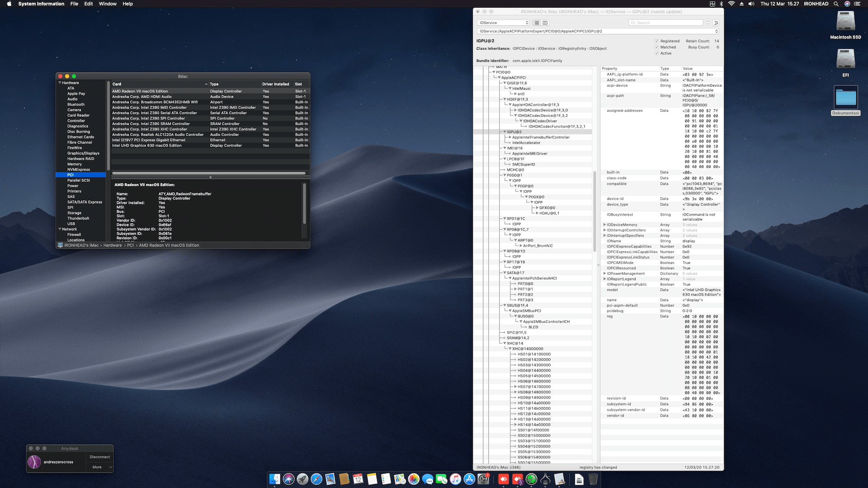
Task: Click the Bluetooth menu bar icon
Action: coord(722,4)
